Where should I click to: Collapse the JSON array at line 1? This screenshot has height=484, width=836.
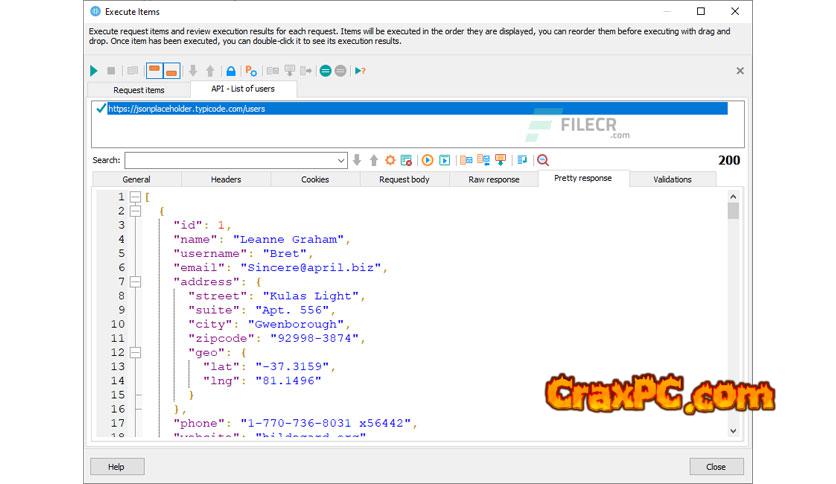click(x=135, y=197)
